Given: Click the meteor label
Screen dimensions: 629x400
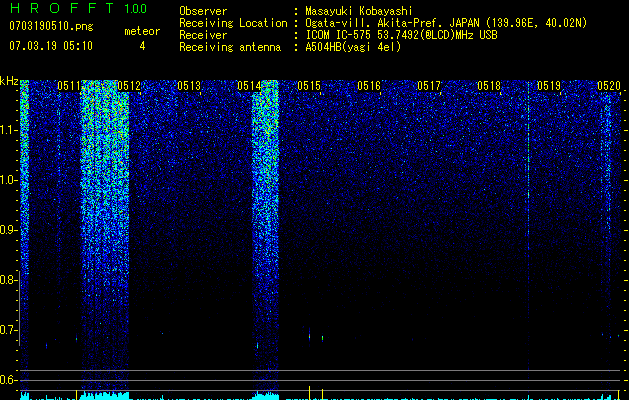Looking at the screenshot, I should click(142, 31).
